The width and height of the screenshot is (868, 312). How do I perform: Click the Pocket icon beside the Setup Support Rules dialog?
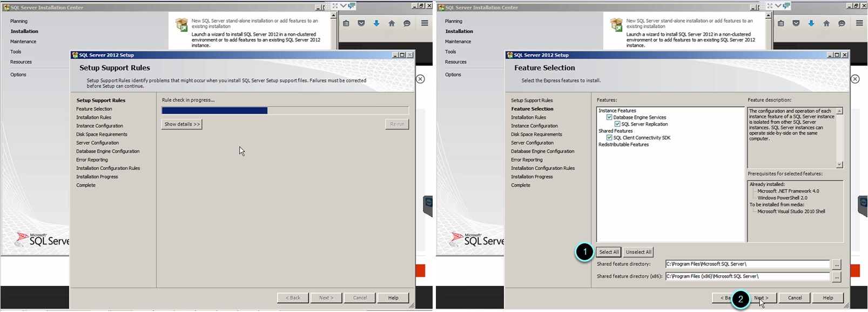(x=361, y=23)
